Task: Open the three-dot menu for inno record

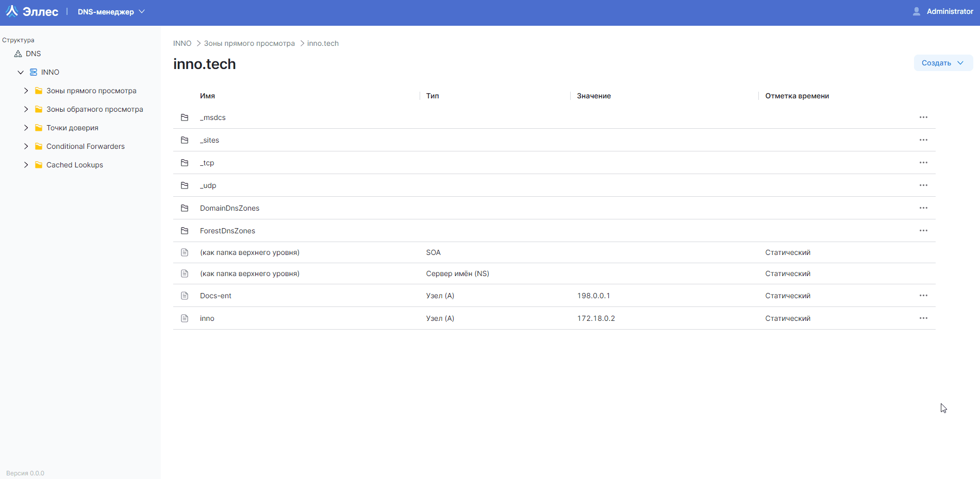Action: 923,318
